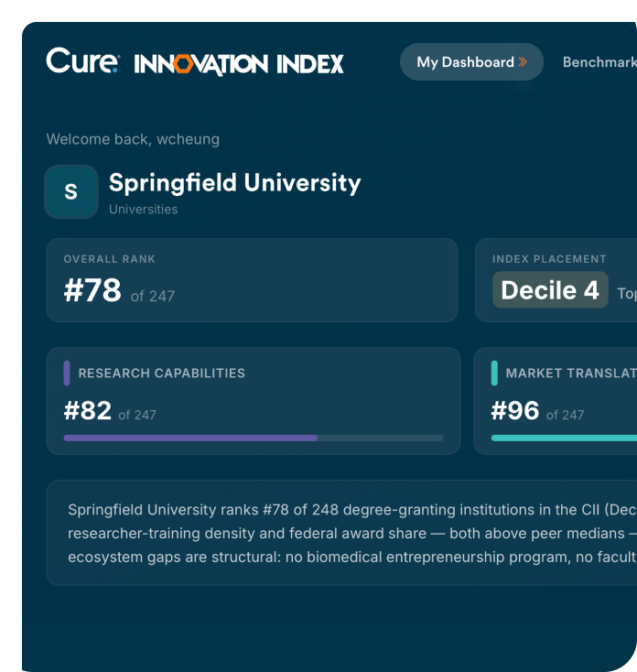Click the Springfield University heading
The image size is (637, 672).
click(234, 182)
